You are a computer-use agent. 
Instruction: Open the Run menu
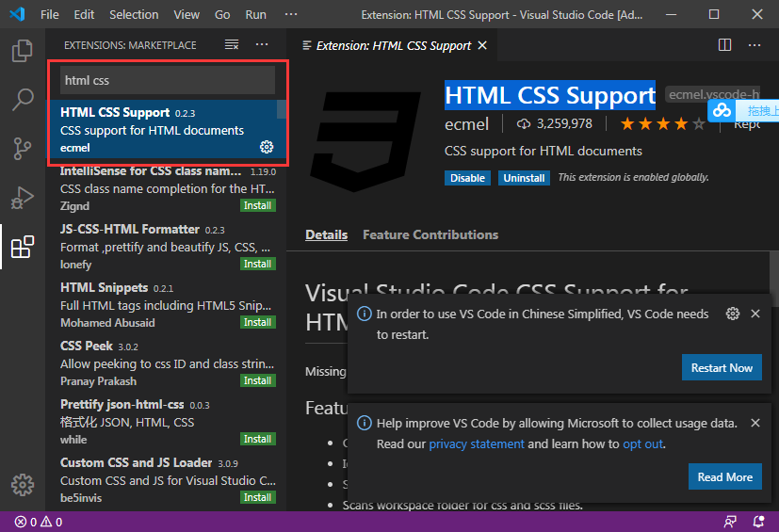pyautogui.click(x=256, y=14)
